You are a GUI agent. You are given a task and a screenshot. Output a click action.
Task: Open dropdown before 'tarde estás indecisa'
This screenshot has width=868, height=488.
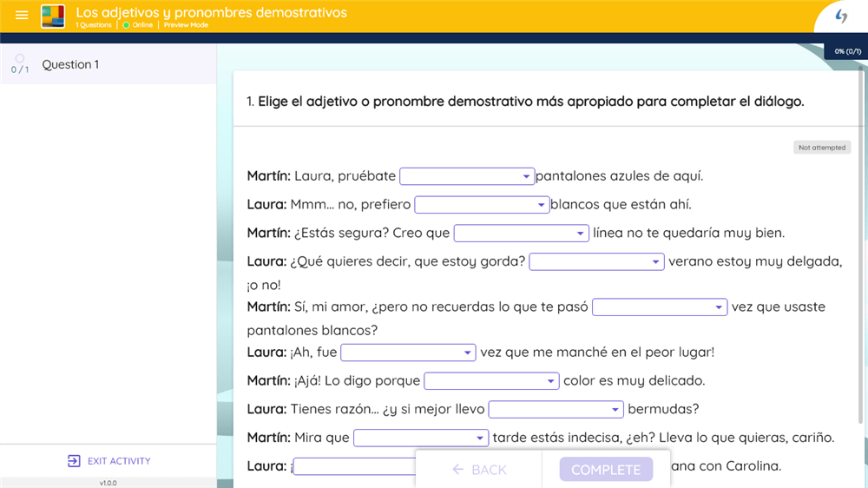coord(421,439)
